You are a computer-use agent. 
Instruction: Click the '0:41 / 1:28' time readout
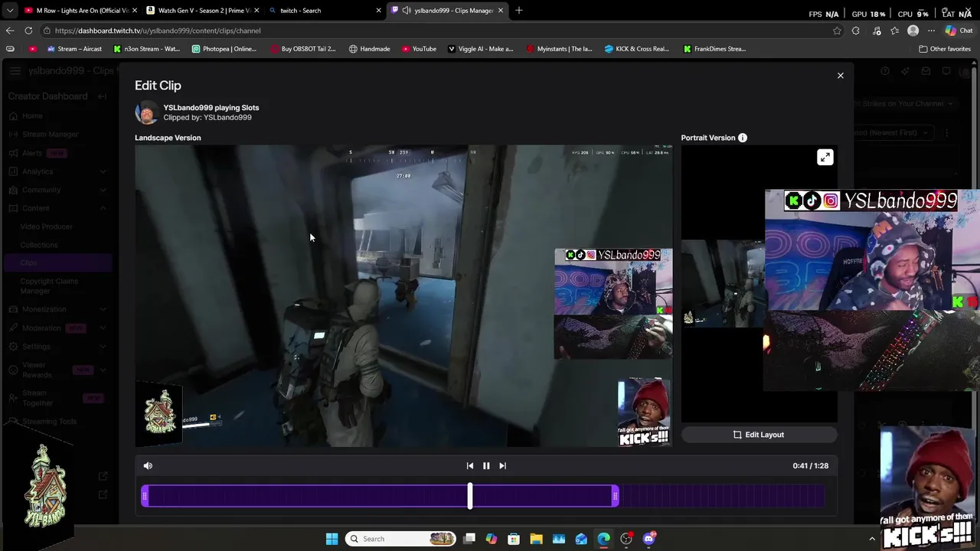point(810,465)
